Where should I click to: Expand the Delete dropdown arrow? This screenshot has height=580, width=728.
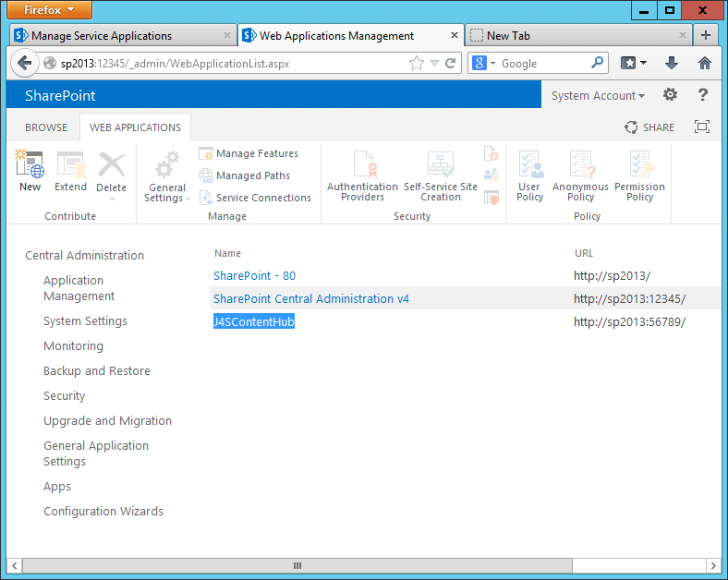112,199
